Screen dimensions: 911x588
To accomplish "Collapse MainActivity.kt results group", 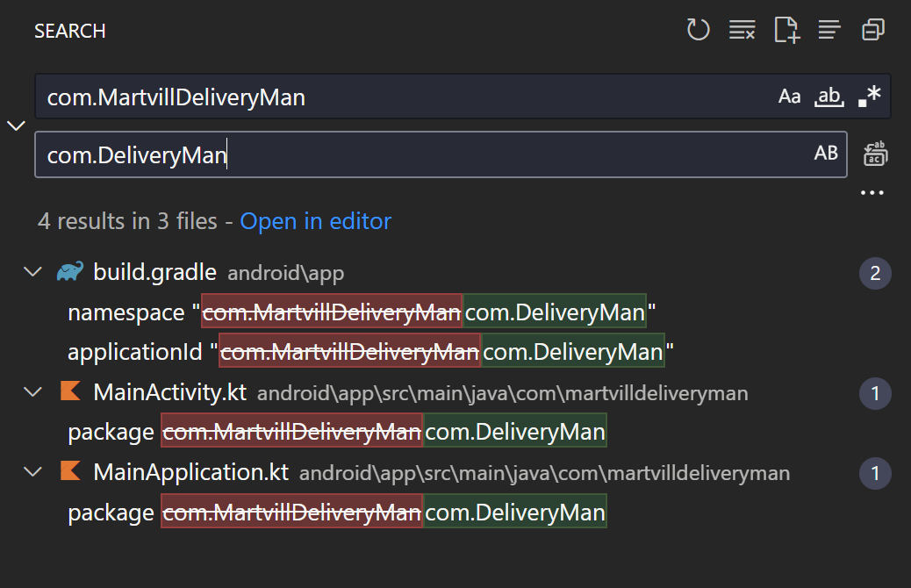I will [32, 392].
